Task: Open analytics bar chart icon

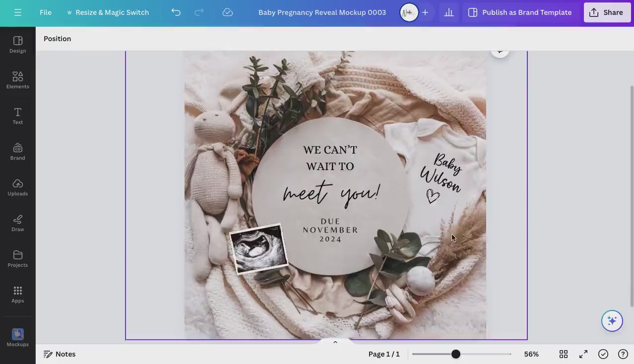Action: tap(449, 12)
